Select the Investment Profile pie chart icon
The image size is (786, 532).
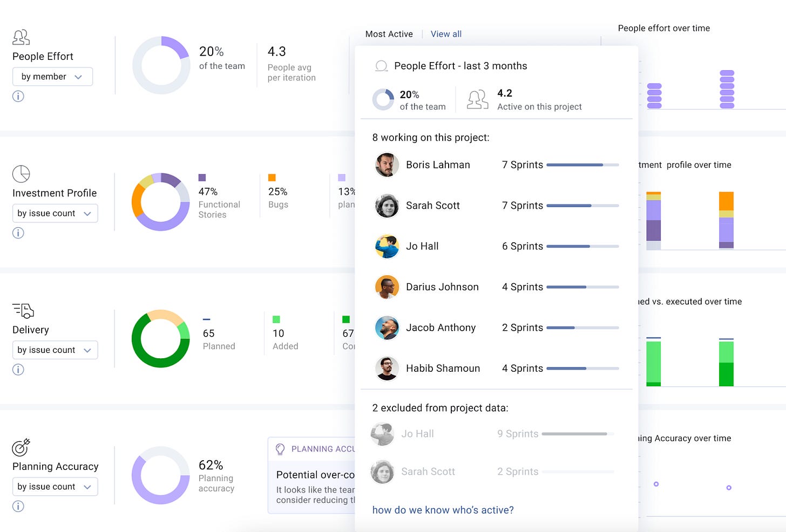[x=21, y=174]
